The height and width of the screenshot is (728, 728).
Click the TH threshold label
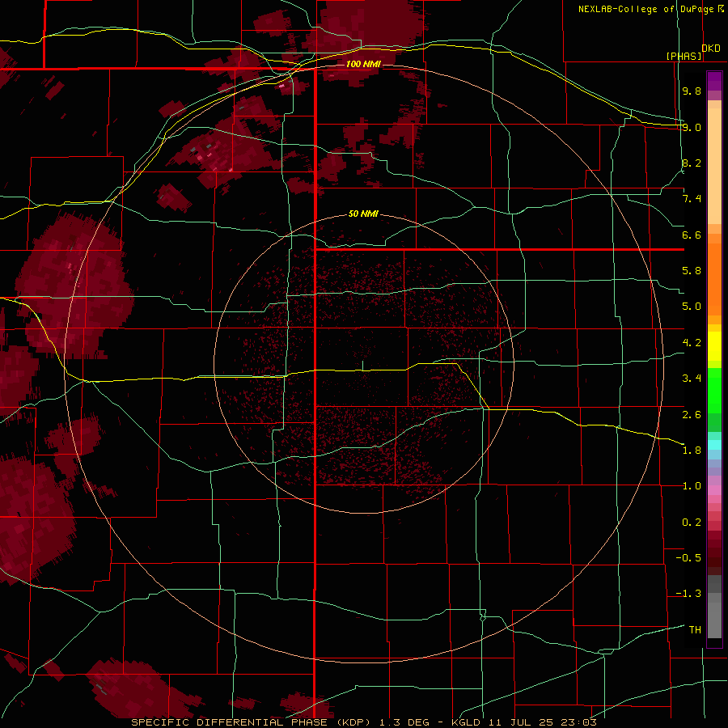695,629
